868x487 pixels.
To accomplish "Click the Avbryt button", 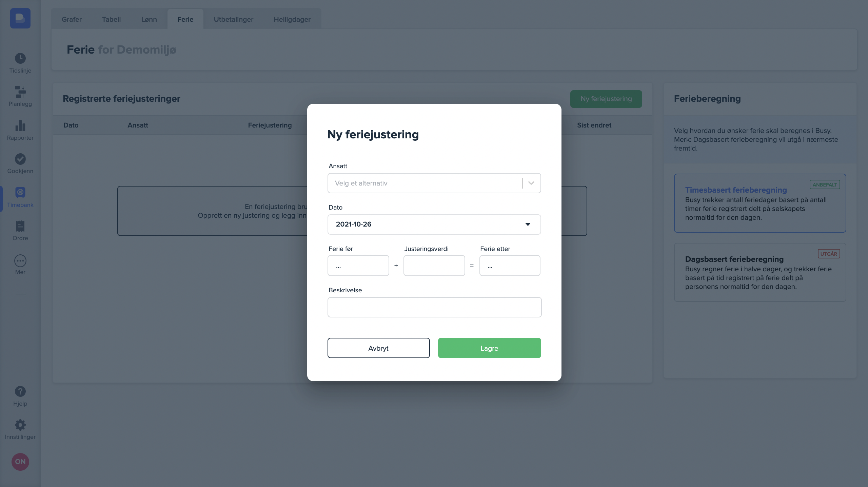I will coord(378,348).
